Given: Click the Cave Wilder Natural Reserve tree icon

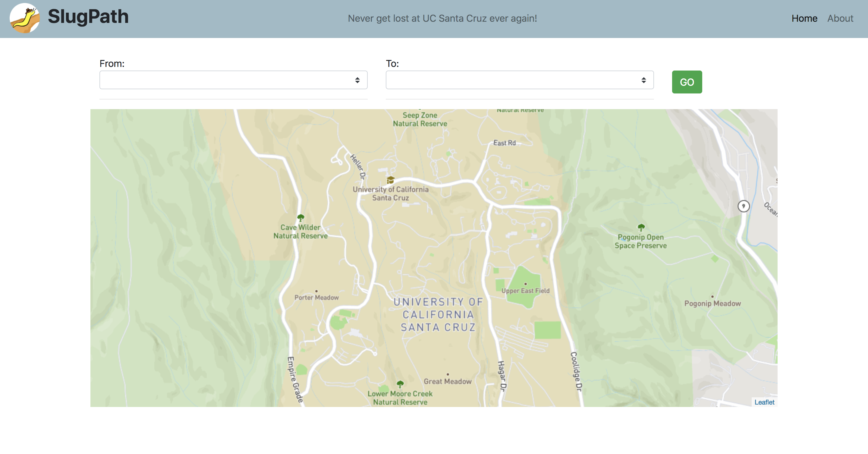Looking at the screenshot, I should [300, 218].
